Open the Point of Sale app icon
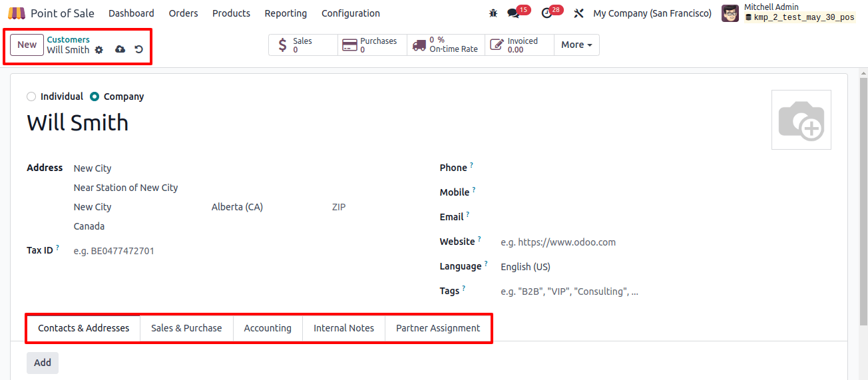 tap(17, 13)
